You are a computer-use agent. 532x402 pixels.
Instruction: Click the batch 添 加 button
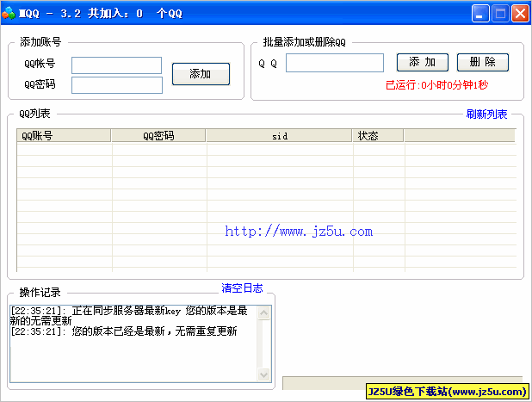coord(423,62)
